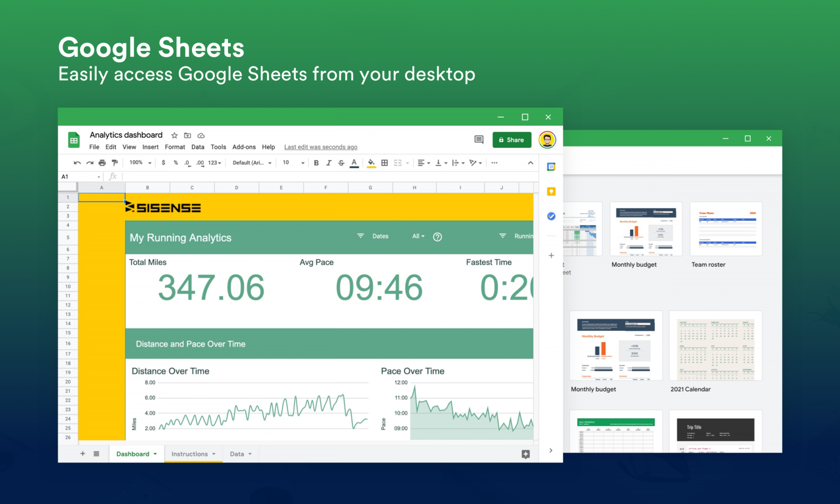Star the Analytics dashboard document
Viewport: 840px width, 504px height.
174,136
